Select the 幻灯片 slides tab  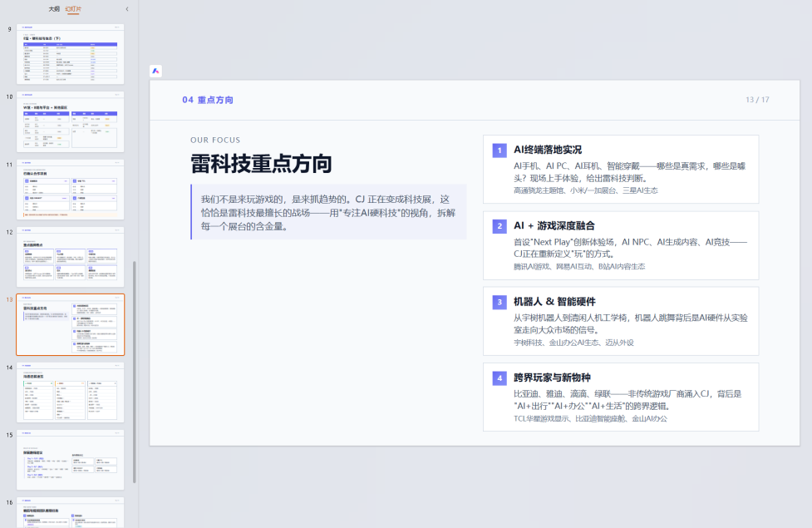[x=73, y=9]
